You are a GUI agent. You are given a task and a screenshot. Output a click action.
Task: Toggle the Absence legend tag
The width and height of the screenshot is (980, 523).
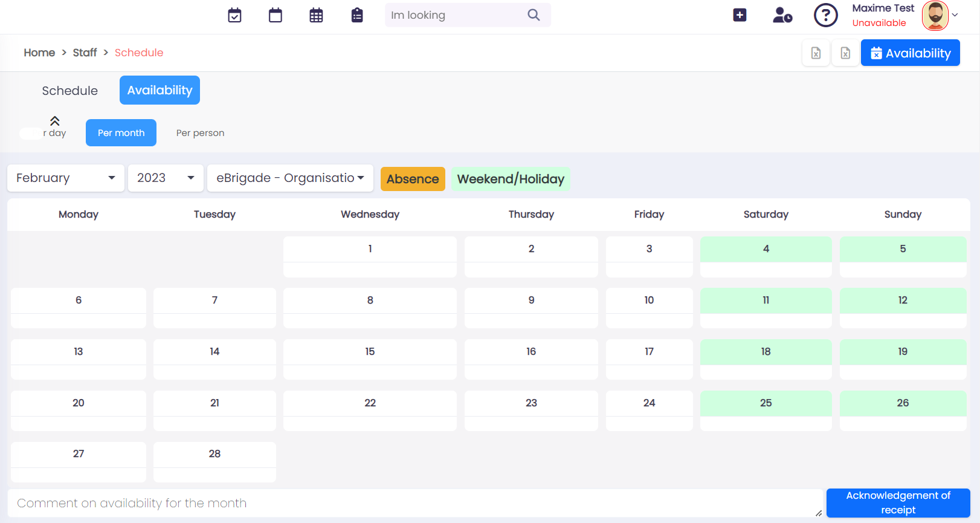tap(413, 179)
